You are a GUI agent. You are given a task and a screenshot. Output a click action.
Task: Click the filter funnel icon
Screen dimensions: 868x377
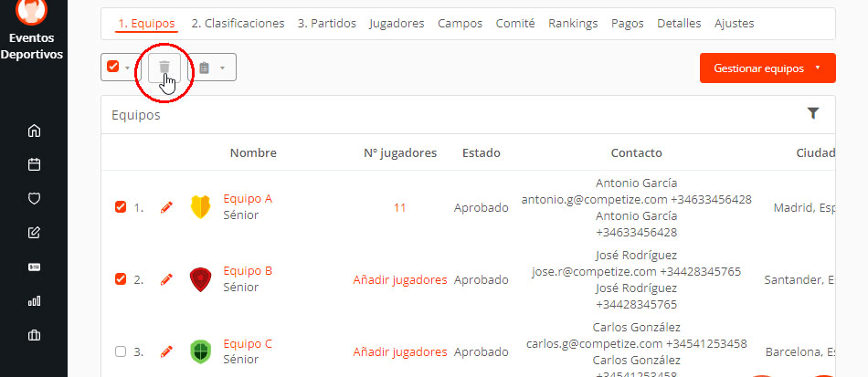(812, 113)
